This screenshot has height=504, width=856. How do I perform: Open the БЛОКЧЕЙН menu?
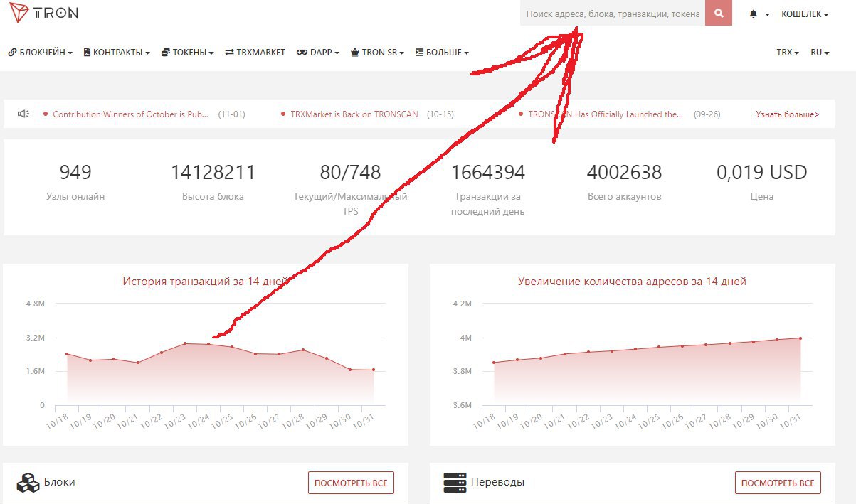[x=41, y=53]
